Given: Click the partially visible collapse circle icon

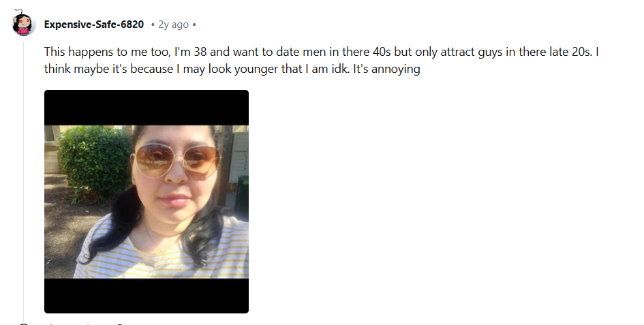Looking at the screenshot, I should pos(24,324).
